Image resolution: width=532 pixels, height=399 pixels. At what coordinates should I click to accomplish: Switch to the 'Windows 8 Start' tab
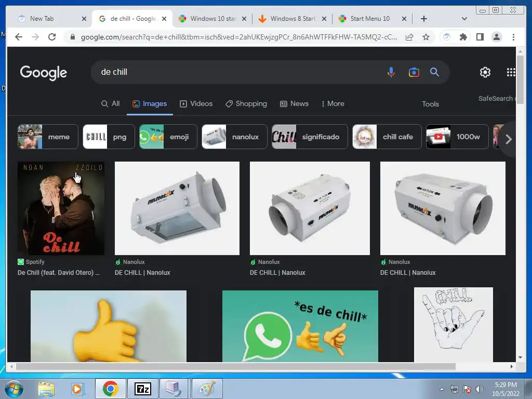click(x=293, y=19)
